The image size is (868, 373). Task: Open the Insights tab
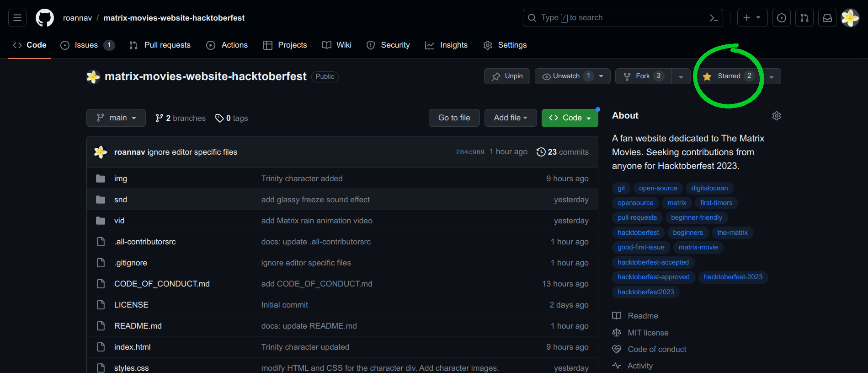[x=447, y=45]
